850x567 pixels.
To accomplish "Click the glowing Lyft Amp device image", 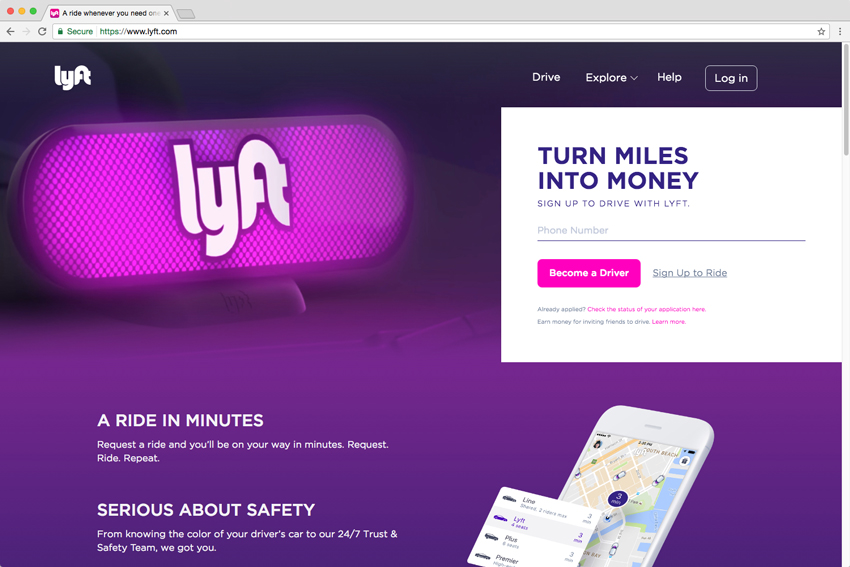I will pyautogui.click(x=214, y=201).
